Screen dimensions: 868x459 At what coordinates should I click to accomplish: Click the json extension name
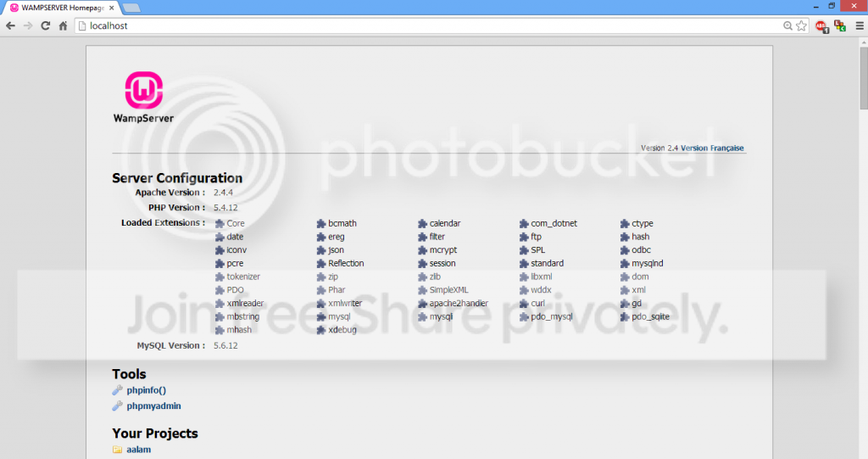click(336, 250)
